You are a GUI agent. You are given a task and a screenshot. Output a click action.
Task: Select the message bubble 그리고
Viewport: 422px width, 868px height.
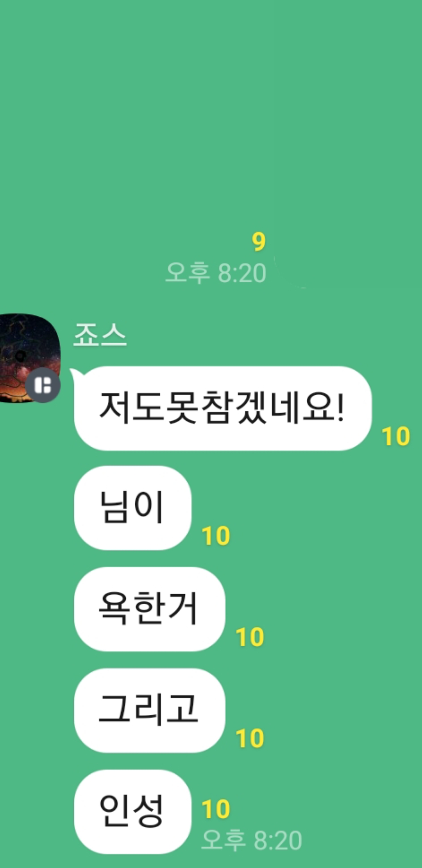[x=150, y=710]
